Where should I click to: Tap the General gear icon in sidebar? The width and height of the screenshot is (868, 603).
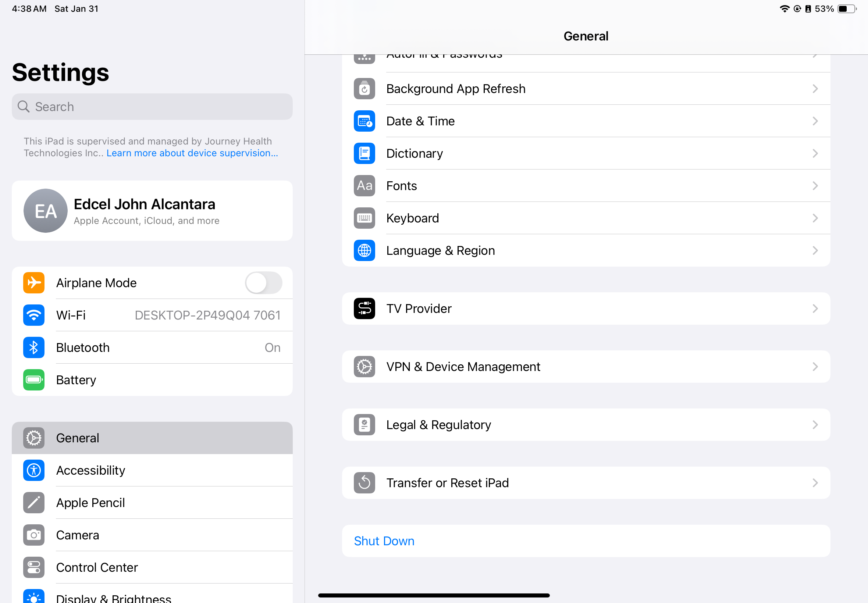coord(33,438)
